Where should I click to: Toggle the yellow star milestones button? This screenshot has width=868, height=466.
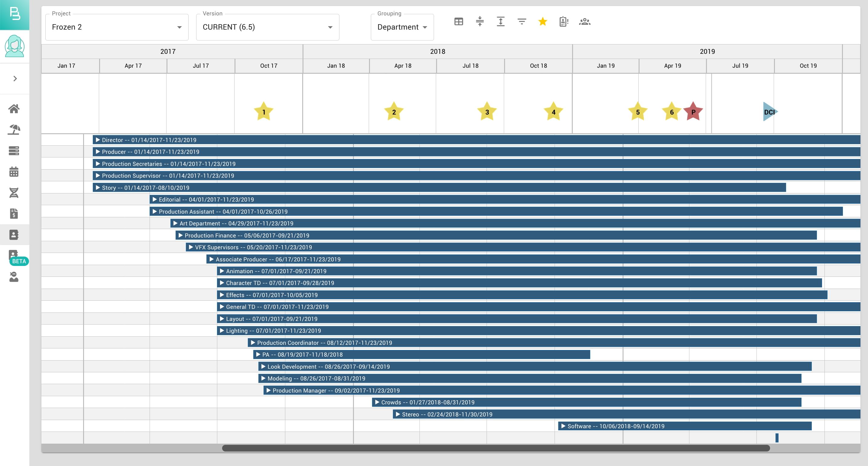pyautogui.click(x=542, y=22)
